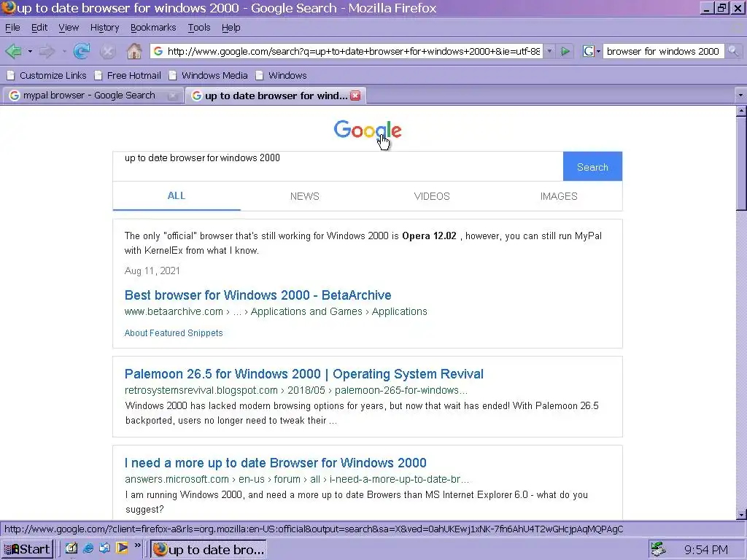Click the vertical scrollbar thumb

(741, 163)
